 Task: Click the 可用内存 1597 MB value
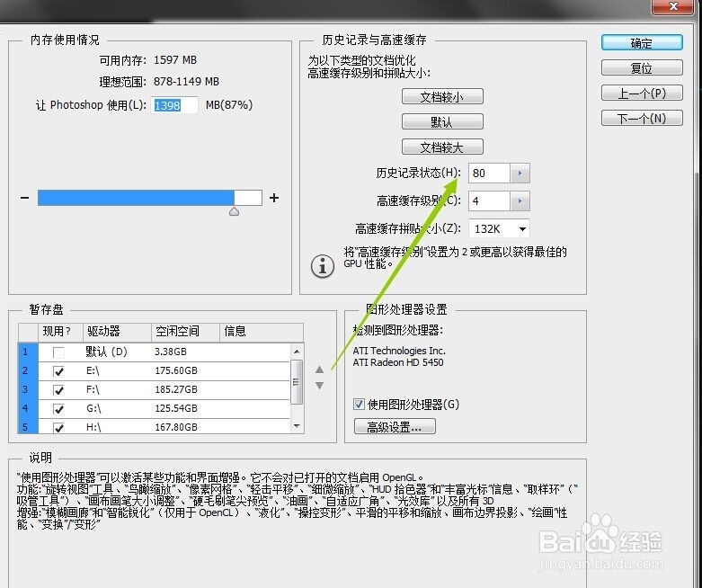pyautogui.click(x=175, y=60)
